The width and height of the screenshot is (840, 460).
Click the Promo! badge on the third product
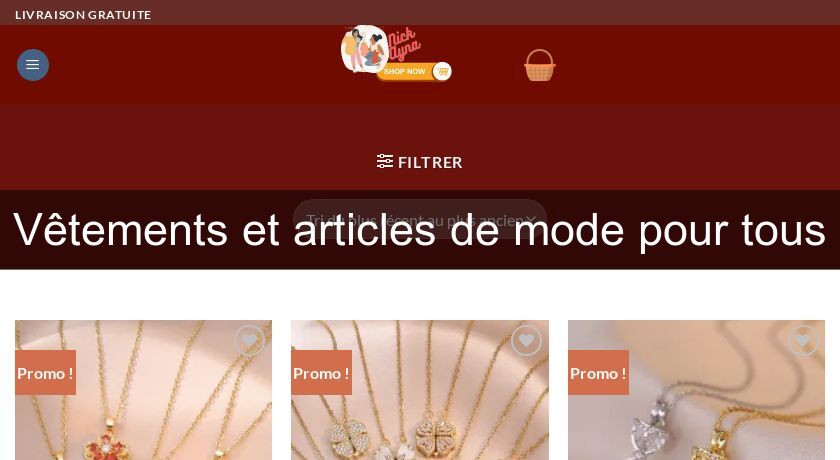coord(598,373)
